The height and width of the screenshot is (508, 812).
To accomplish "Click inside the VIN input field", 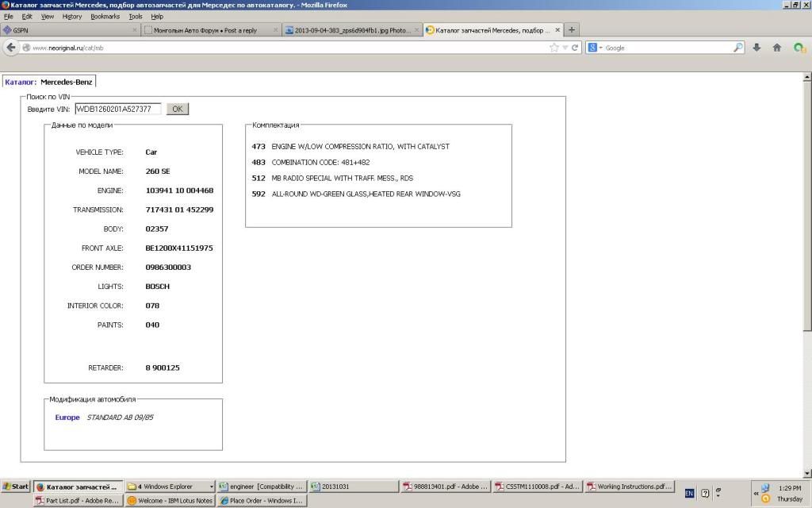I will point(117,109).
